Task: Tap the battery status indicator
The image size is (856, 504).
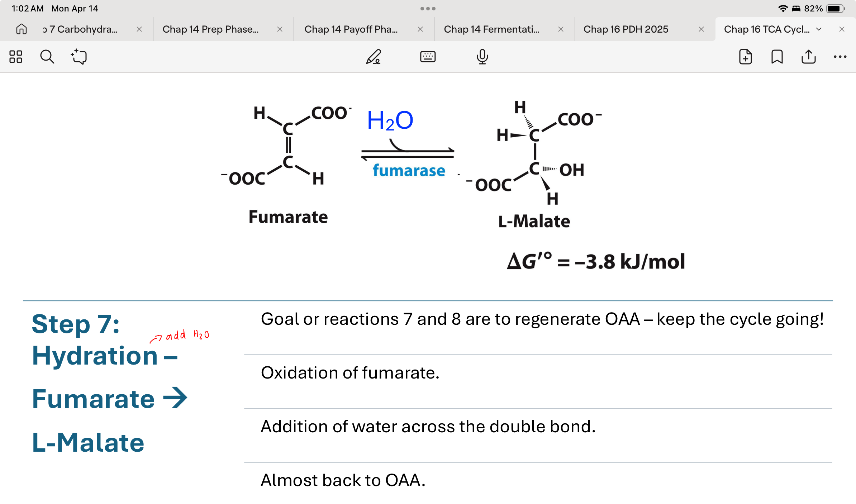Action: (x=836, y=9)
